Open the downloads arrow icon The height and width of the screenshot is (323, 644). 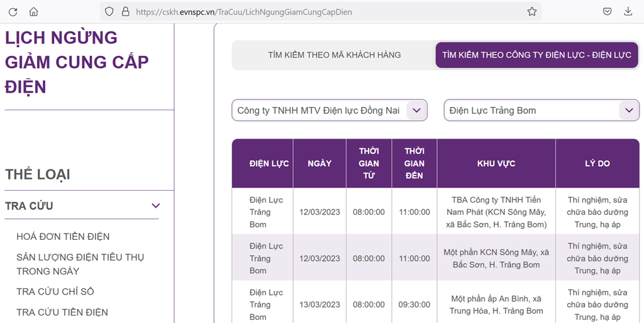(x=628, y=11)
